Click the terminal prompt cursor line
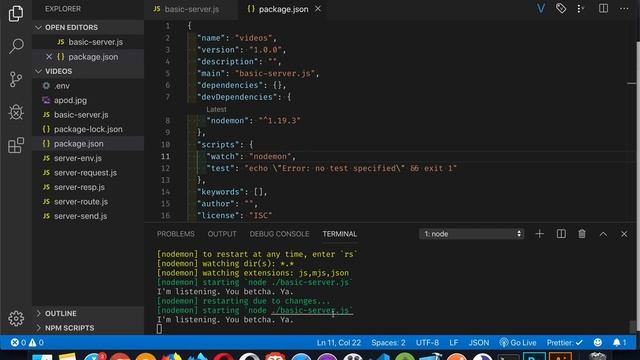The image size is (640, 360). click(x=159, y=329)
